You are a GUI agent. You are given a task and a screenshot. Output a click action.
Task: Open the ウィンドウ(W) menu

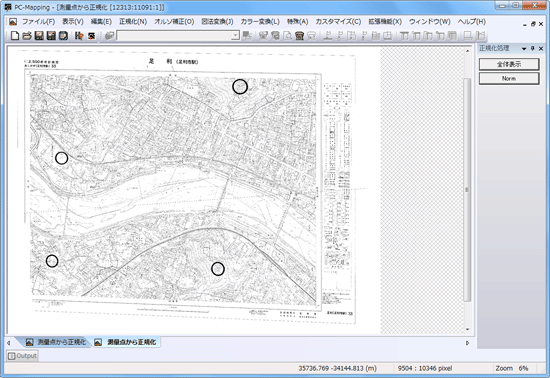point(430,22)
